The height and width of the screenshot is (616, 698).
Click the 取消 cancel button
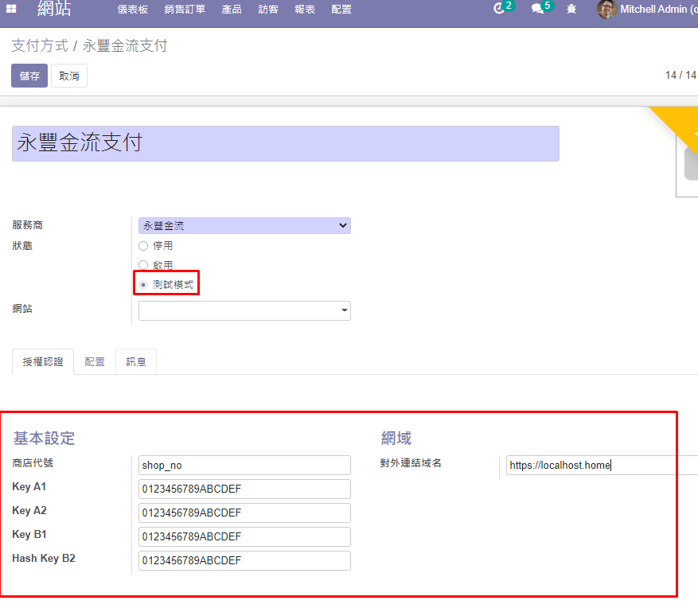point(69,76)
